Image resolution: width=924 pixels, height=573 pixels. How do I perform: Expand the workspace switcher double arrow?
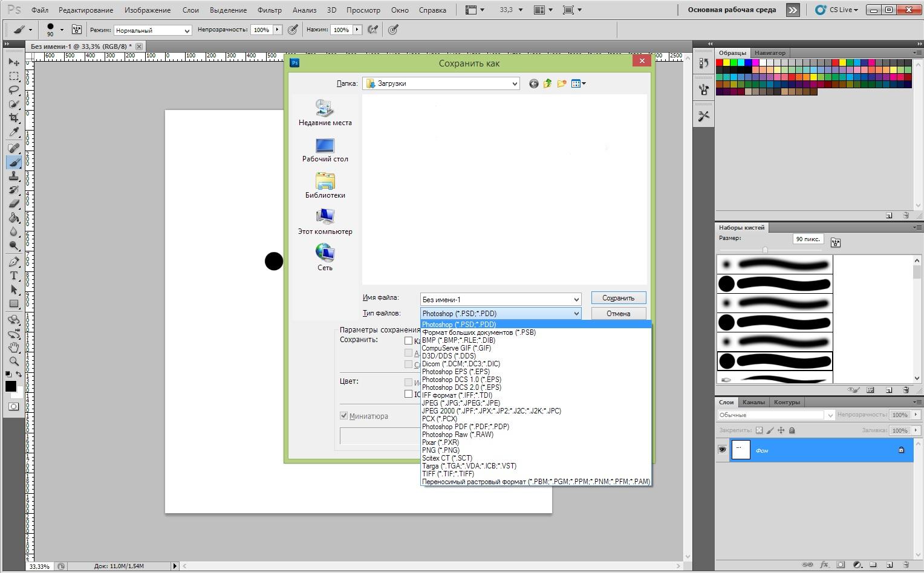pyautogui.click(x=793, y=10)
